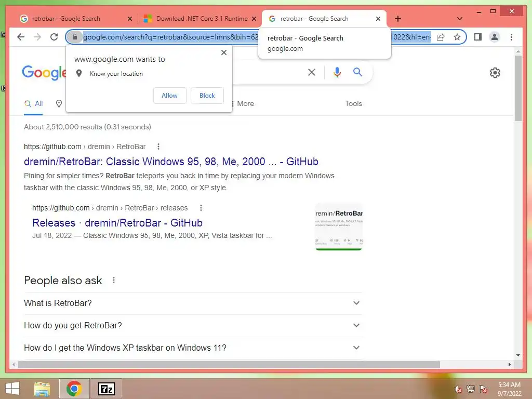Click scroll right arrow on horizontal scrollbar

tap(510, 364)
